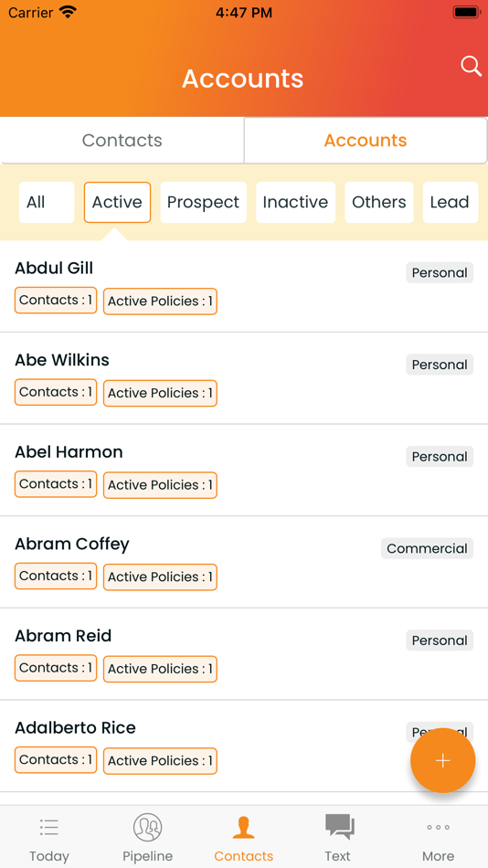Image resolution: width=488 pixels, height=868 pixels.
Task: Open the Today list icon
Action: [49, 828]
